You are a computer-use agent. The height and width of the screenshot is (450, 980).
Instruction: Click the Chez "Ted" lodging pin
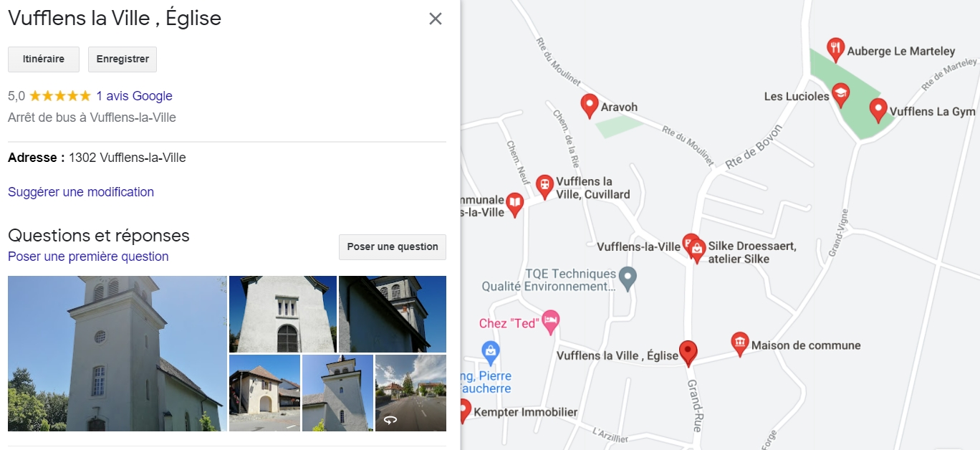coord(550,322)
